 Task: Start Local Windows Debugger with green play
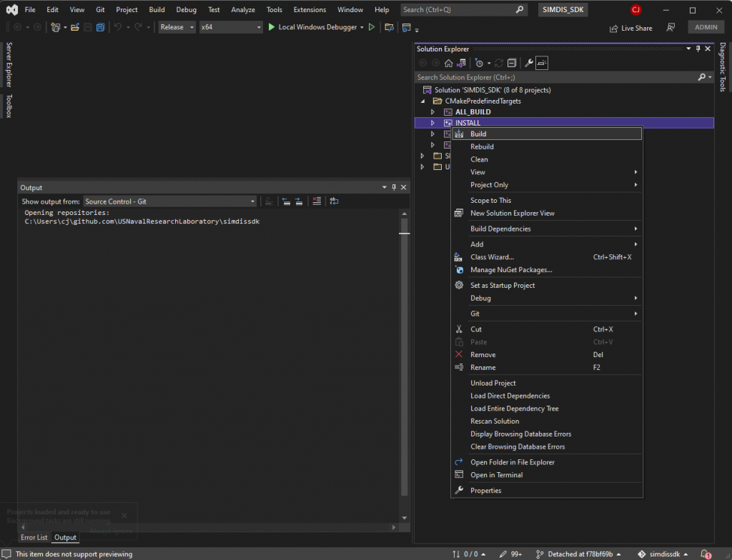271,27
